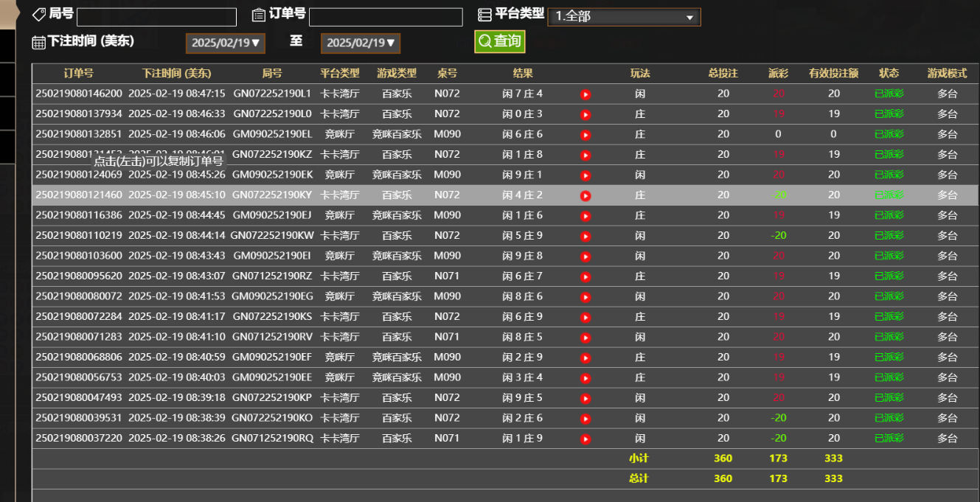Play the replay for result 闲 7 庄 4
This screenshot has height=502, width=980.
click(x=585, y=94)
